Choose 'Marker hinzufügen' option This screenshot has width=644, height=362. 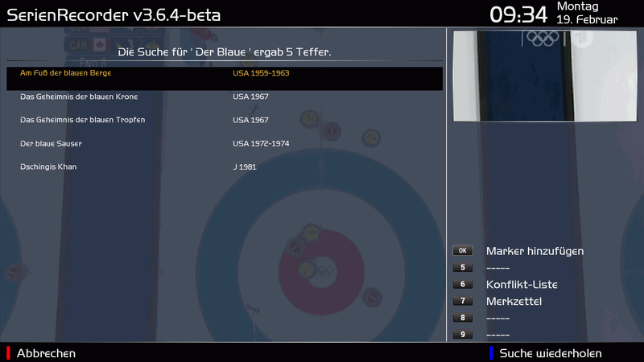tap(535, 251)
